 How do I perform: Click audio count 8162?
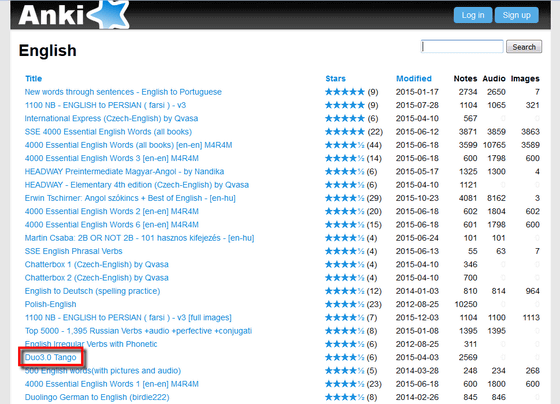tap(496, 198)
